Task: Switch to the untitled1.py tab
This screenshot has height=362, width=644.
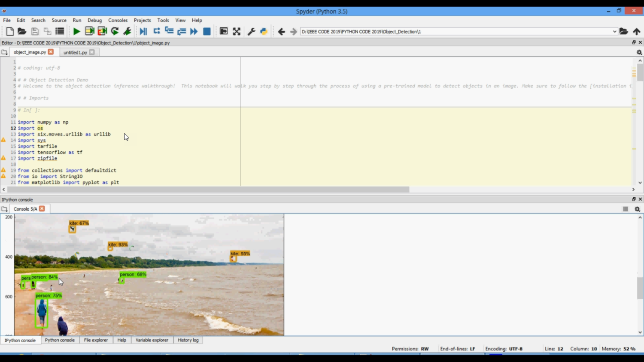Action: [75, 52]
